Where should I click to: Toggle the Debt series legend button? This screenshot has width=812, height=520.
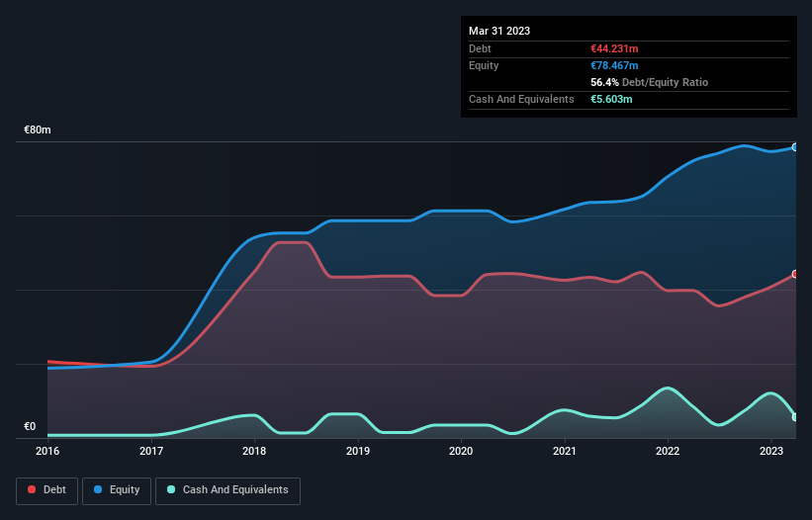click(47, 490)
